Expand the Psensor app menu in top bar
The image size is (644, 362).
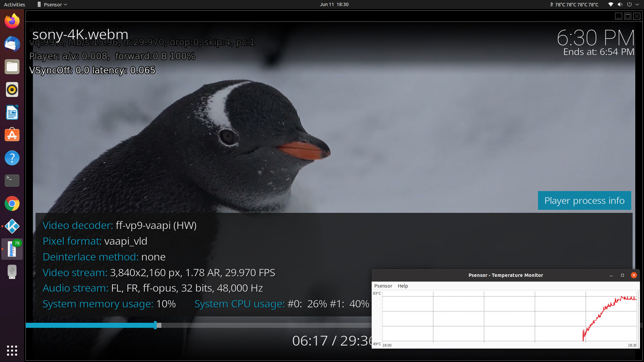pos(52,4)
